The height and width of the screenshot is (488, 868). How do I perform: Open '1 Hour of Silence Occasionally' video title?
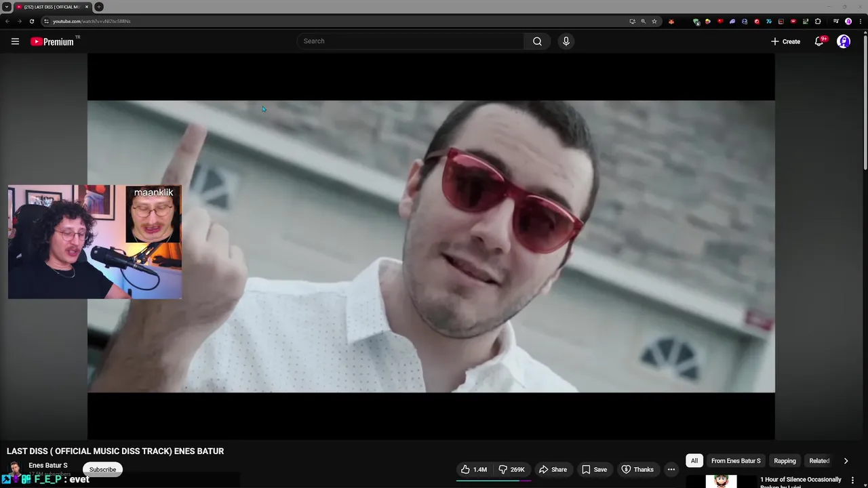point(801,480)
